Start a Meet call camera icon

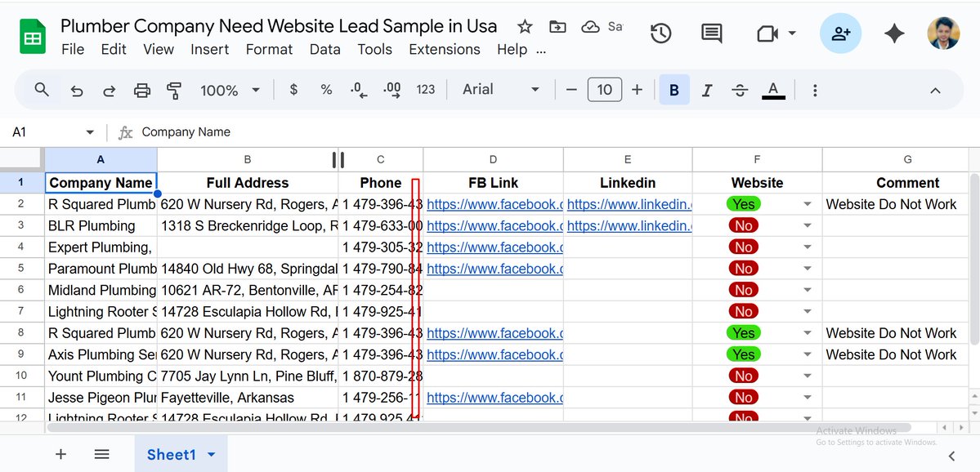coord(767,33)
